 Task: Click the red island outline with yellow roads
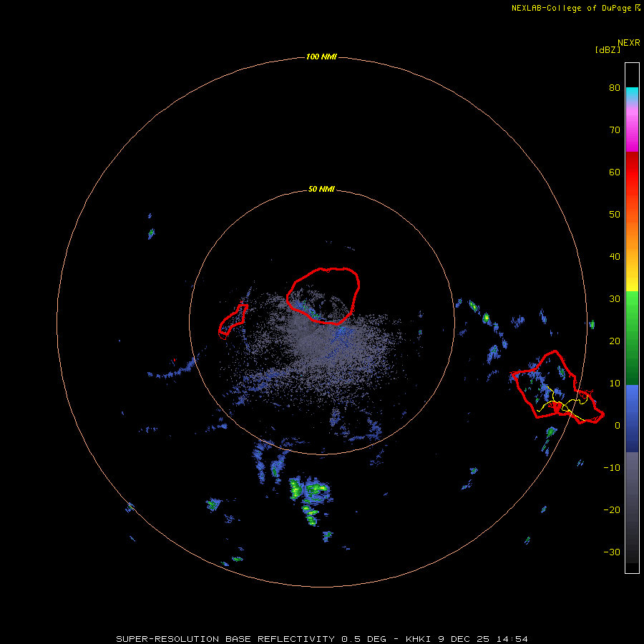557,387
